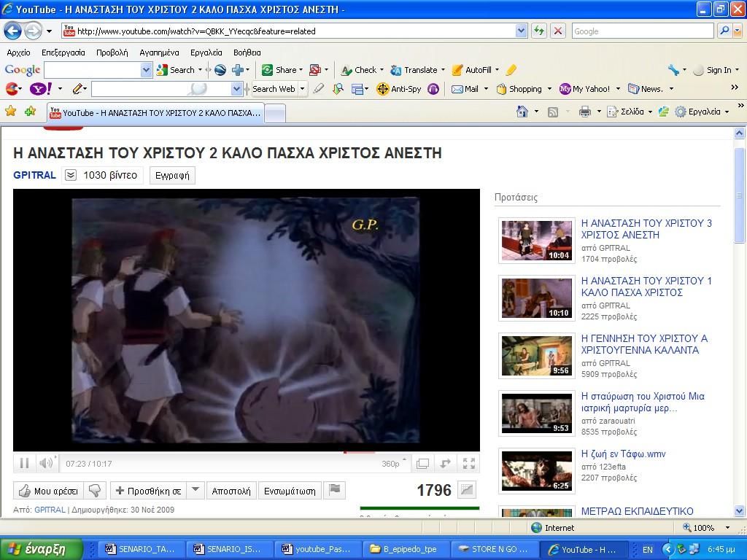The height and width of the screenshot is (560, 747).
Task: Open the Η ζωή εν Τάφω.wmv link
Action: pos(623,454)
